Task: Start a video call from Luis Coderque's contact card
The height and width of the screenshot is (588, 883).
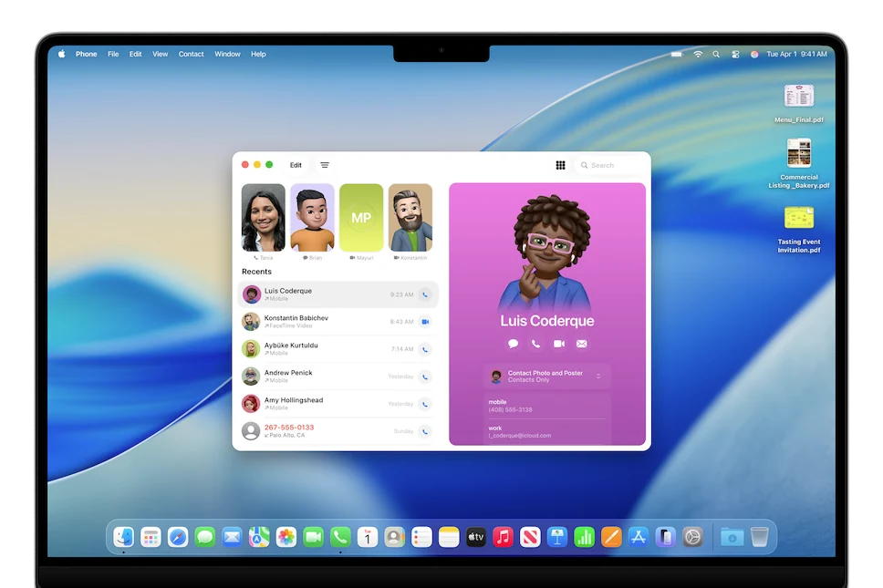Action: pos(558,344)
